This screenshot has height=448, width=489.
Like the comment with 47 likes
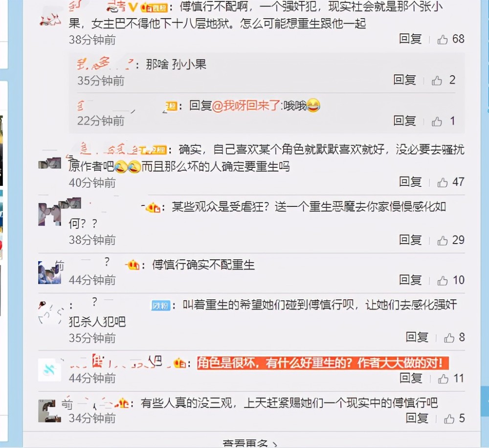pyautogui.click(x=442, y=182)
